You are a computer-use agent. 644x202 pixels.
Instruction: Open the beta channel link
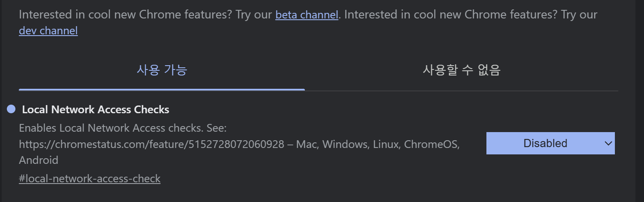307,15
